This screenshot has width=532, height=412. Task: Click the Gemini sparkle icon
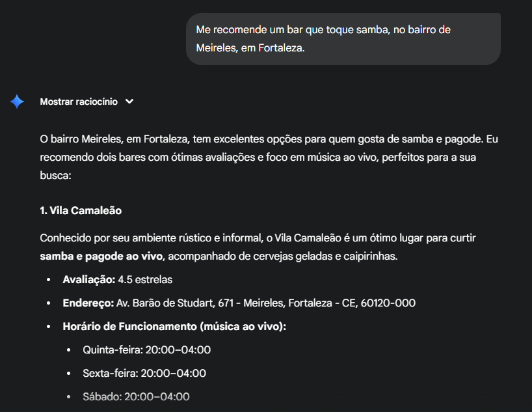coord(17,102)
